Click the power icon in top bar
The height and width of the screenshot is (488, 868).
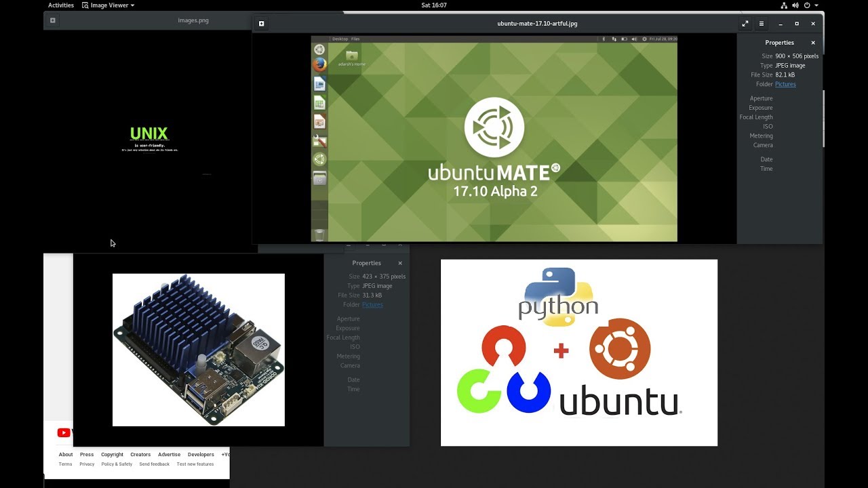[808, 5]
